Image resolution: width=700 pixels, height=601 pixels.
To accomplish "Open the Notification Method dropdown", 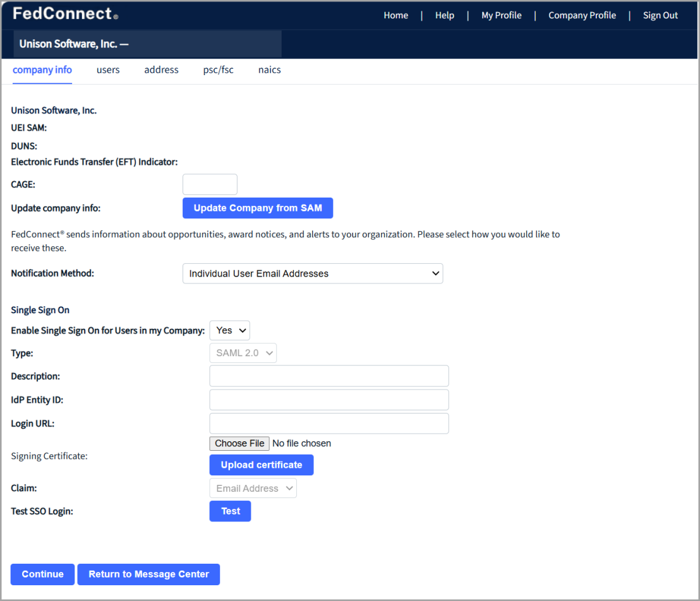I will point(313,273).
